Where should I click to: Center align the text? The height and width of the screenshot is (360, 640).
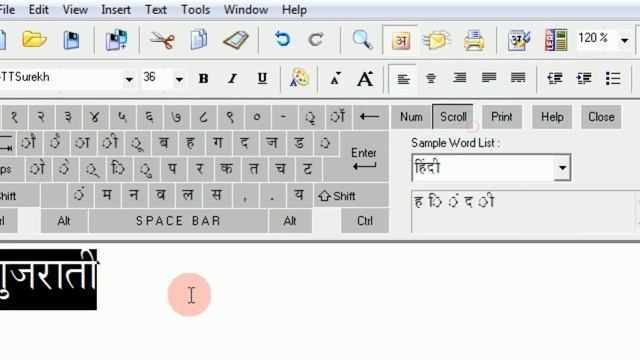tap(431, 78)
